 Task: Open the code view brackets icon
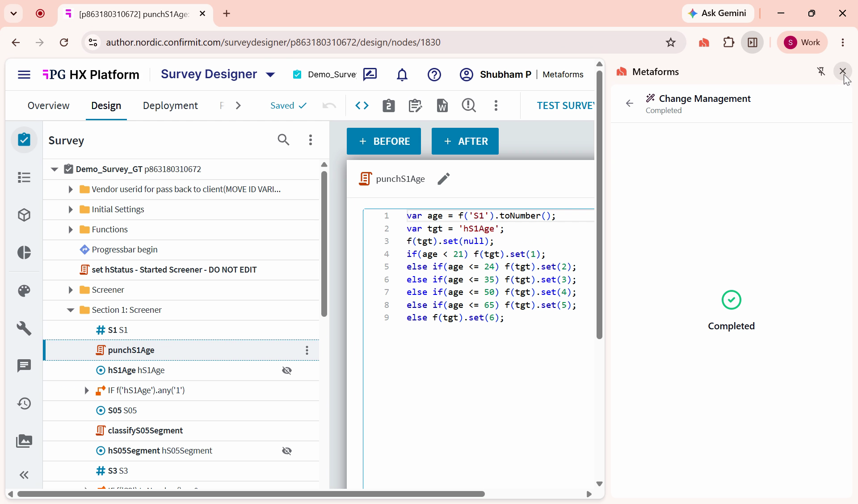(362, 105)
